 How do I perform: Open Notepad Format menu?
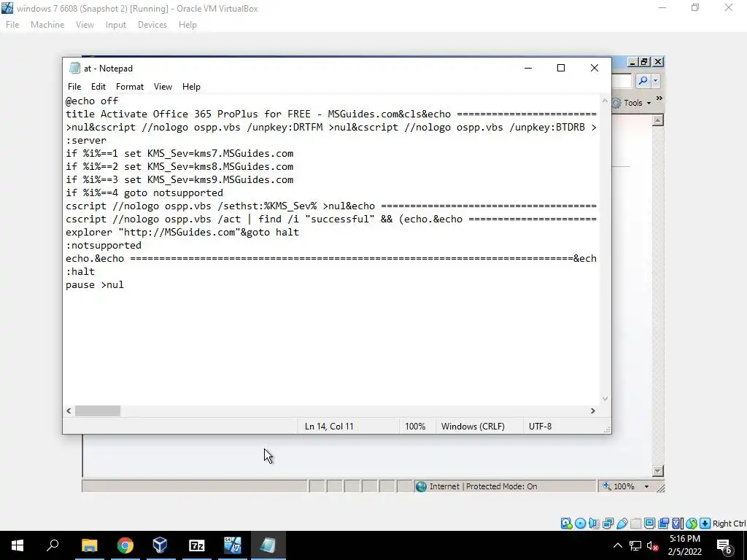point(130,87)
